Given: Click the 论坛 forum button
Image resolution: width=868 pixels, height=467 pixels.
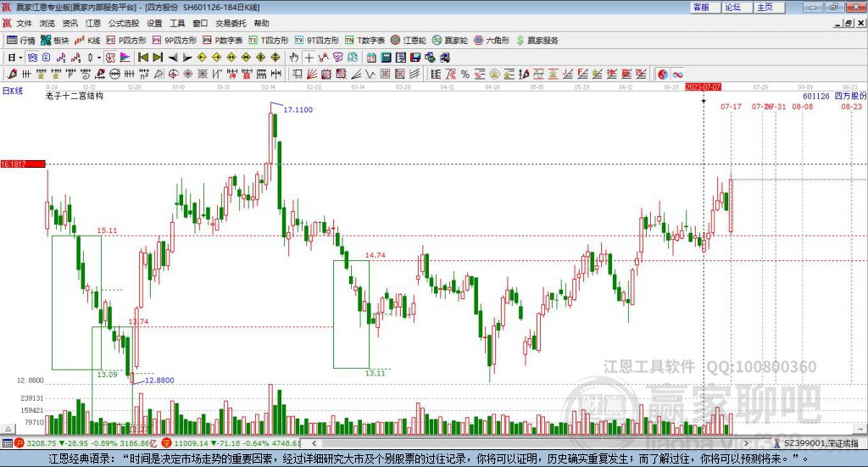Looking at the screenshot, I should 732,7.
